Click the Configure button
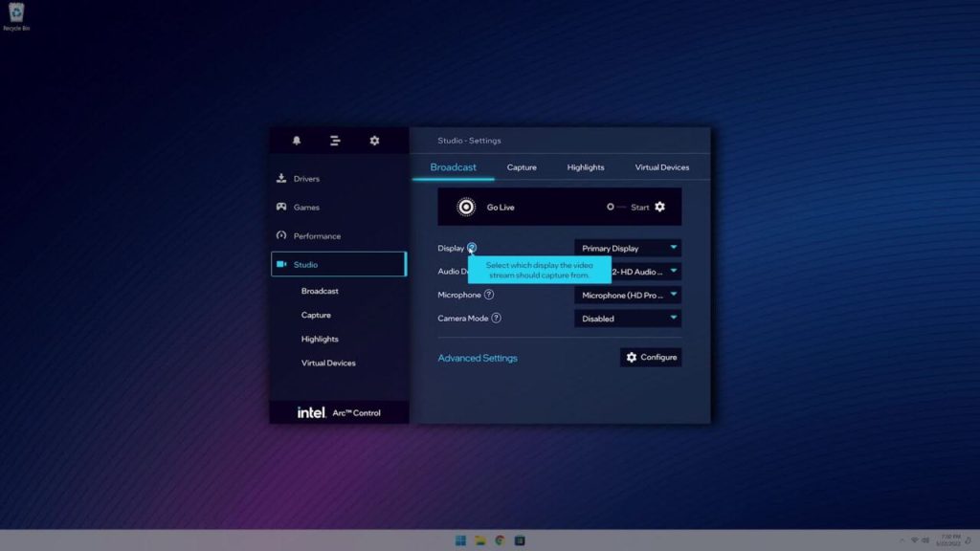This screenshot has width=980, height=551. point(651,357)
